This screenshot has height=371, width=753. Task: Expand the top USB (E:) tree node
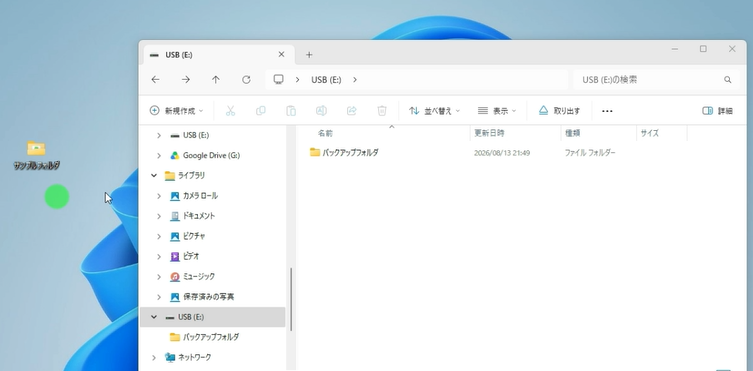pos(159,136)
